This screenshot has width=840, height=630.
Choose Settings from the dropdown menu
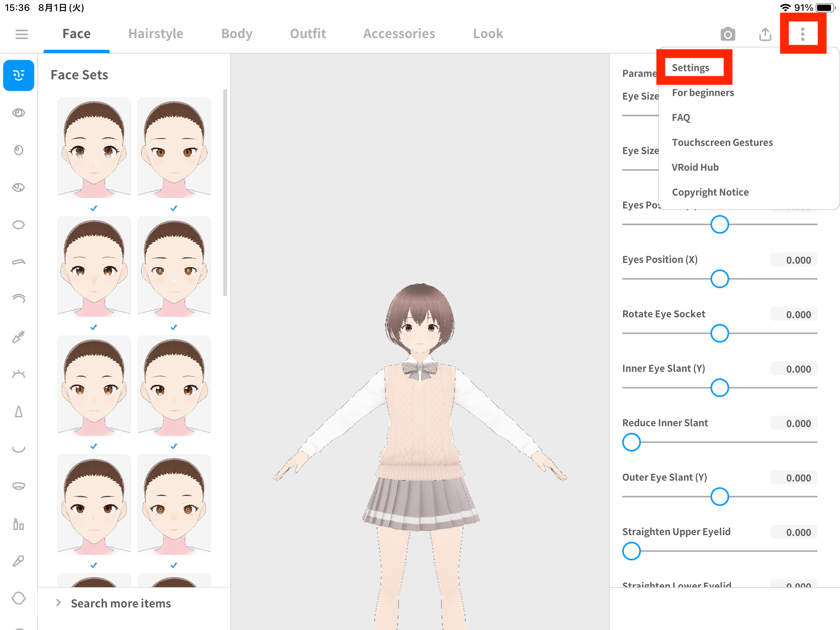point(691,68)
